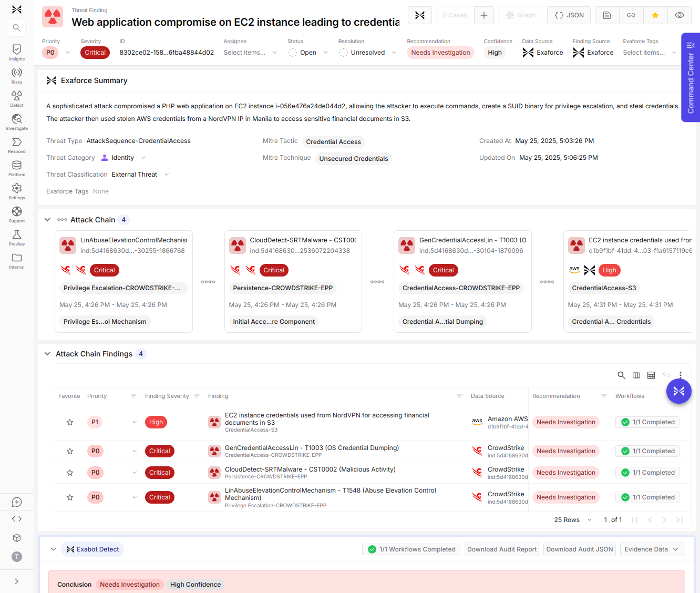
Task: Change the Status Open dropdown
Action: 308,53
